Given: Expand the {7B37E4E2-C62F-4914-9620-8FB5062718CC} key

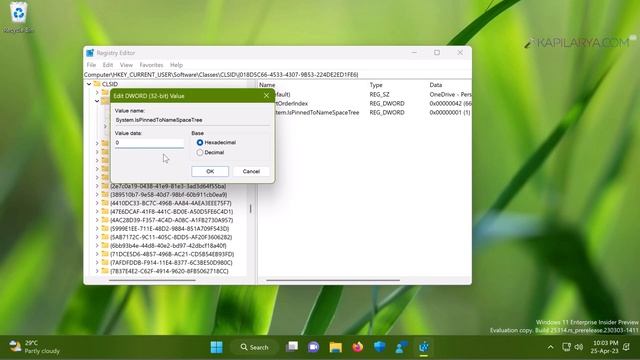Looking at the screenshot, I should pyautogui.click(x=97, y=271).
